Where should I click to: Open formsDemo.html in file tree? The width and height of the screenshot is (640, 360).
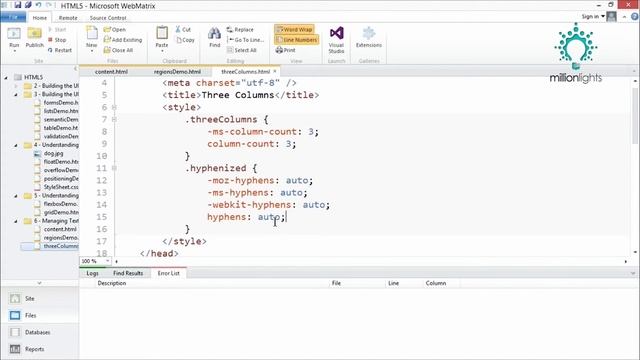(60, 102)
